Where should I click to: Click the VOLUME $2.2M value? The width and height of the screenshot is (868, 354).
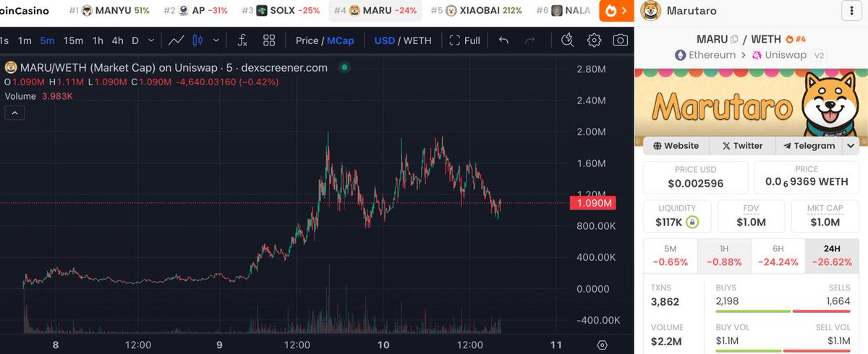(667, 341)
